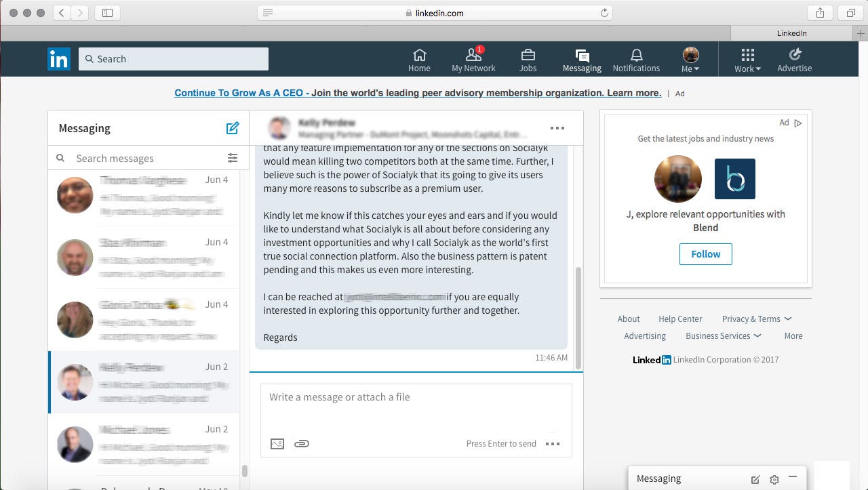Click the conversation thread scrollbar
This screenshot has width=868, height=490.
[578, 317]
